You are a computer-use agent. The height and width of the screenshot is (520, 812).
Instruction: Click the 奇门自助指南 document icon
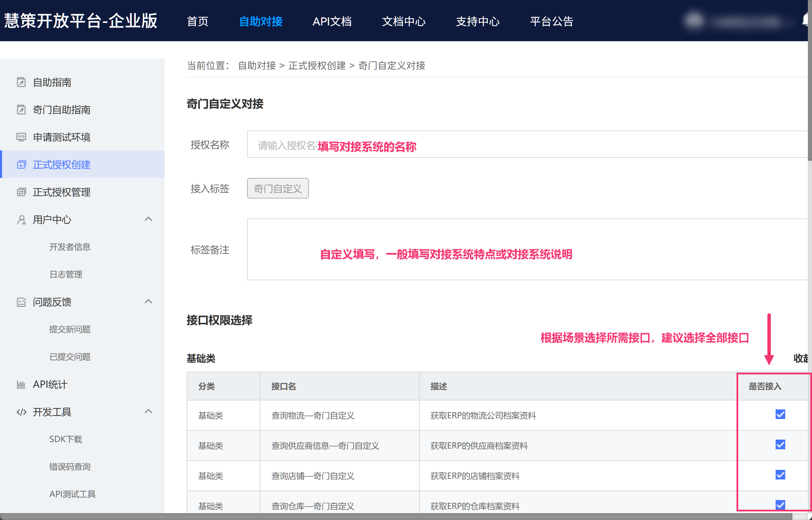click(21, 110)
